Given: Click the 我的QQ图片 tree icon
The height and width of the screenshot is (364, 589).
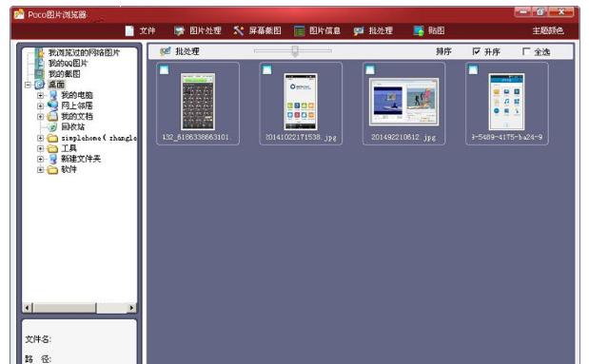Looking at the screenshot, I should pos(39,63).
